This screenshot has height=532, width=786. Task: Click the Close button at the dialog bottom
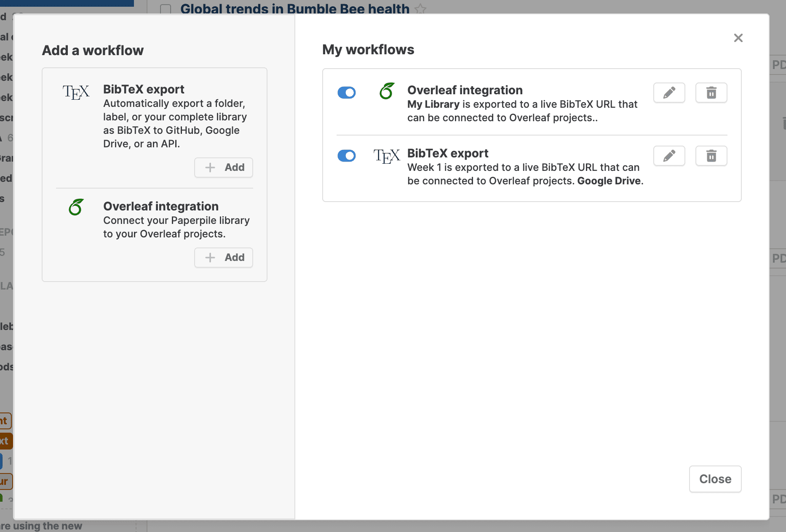(715, 479)
